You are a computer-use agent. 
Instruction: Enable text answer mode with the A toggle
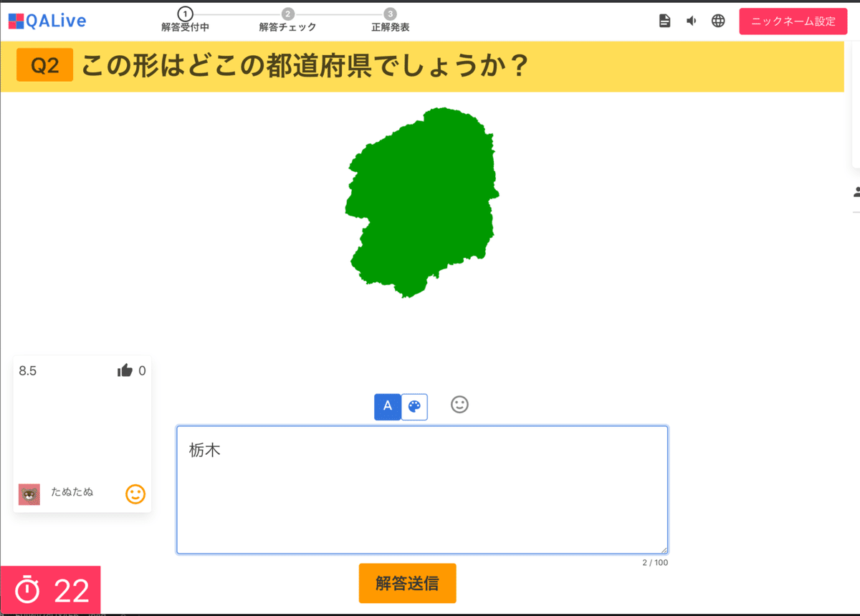coord(387,407)
